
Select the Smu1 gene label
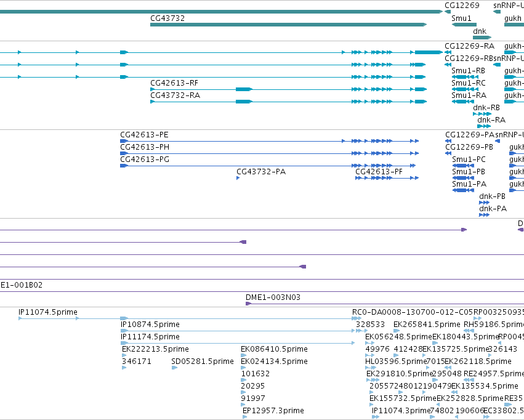pos(461,18)
